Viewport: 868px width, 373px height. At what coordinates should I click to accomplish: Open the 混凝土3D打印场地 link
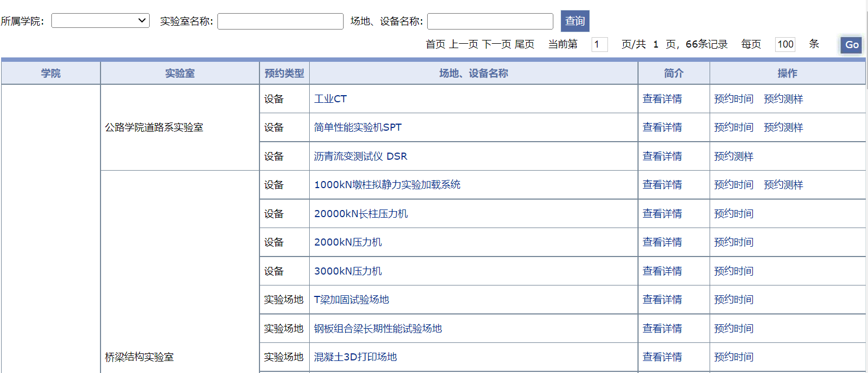[x=355, y=357]
